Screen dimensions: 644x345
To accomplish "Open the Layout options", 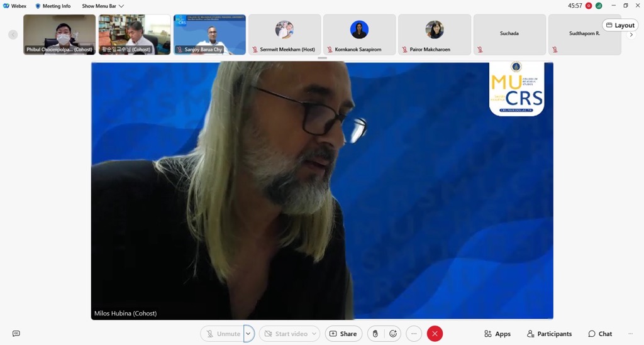I will (x=620, y=25).
